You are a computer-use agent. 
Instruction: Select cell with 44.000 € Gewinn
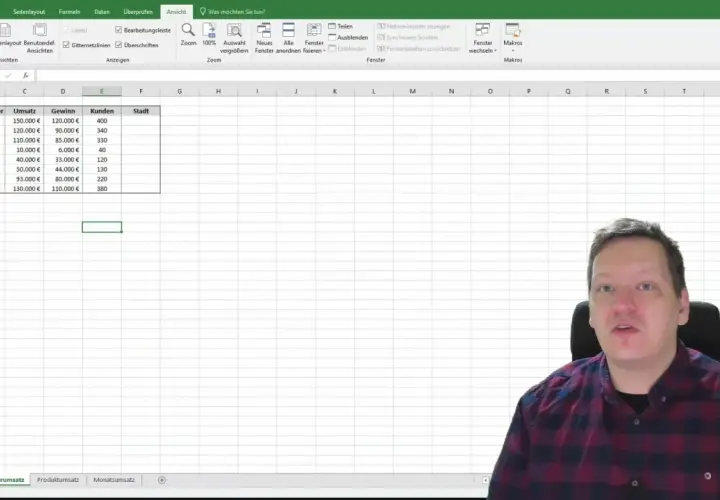coord(63,169)
